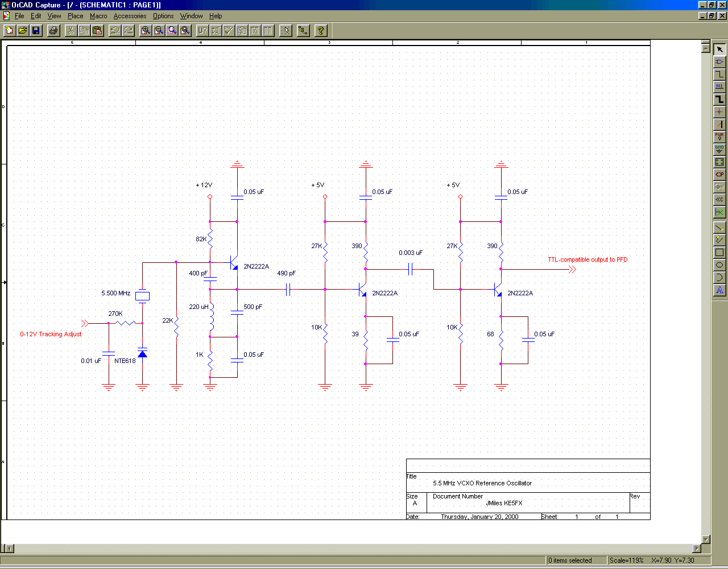Save the schematic with floppy icon
Screen dimensions: 728x569
coord(36,30)
